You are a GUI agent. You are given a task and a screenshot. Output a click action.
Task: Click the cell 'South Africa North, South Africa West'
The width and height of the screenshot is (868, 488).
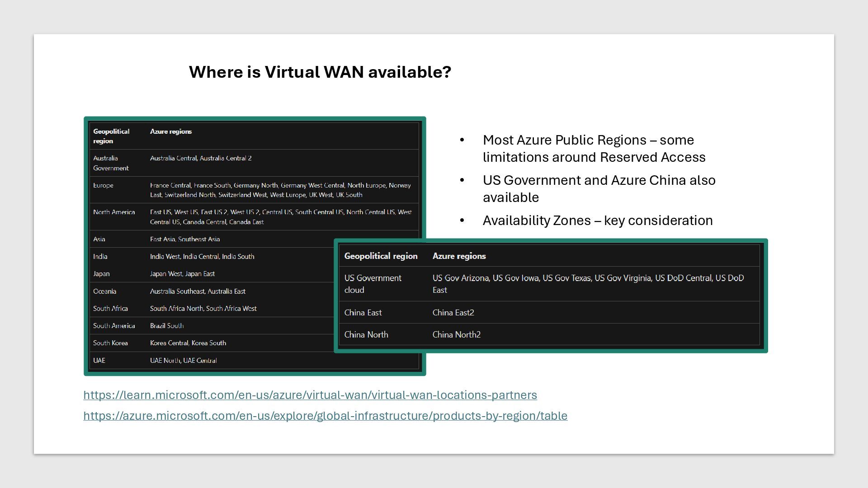coord(203,309)
